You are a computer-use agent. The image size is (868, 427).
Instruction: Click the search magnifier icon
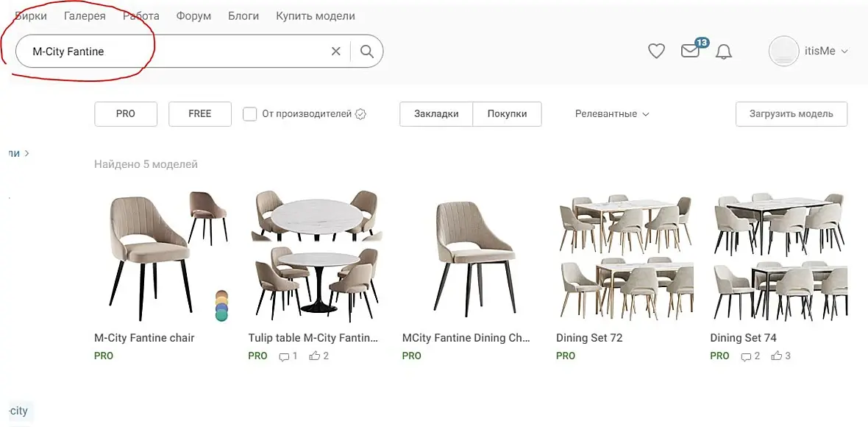point(367,52)
